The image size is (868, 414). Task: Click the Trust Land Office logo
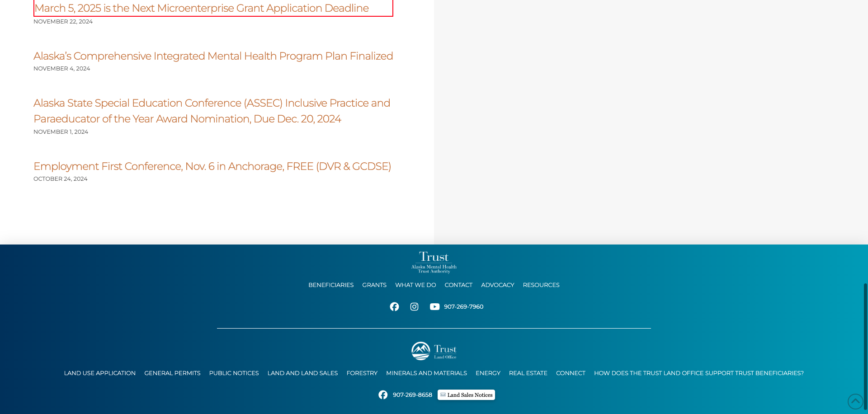point(434,351)
